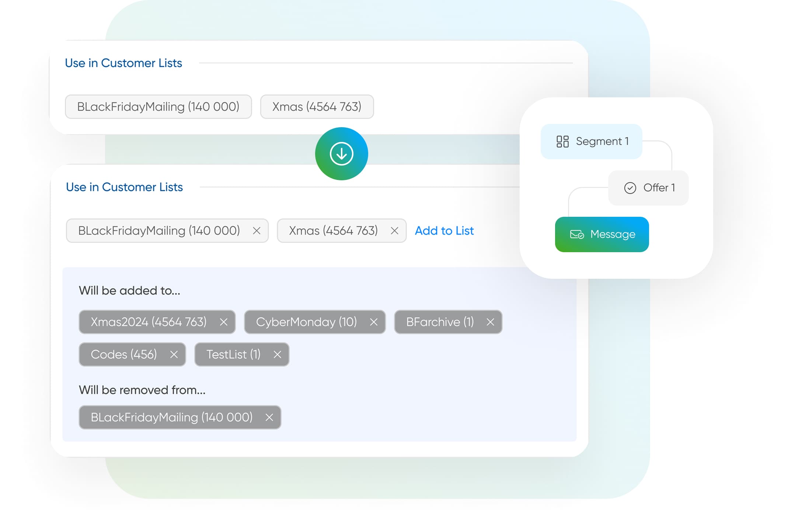Remove BLackFridayMailing chip with its X
The width and height of the screenshot is (795, 532).
tap(257, 231)
